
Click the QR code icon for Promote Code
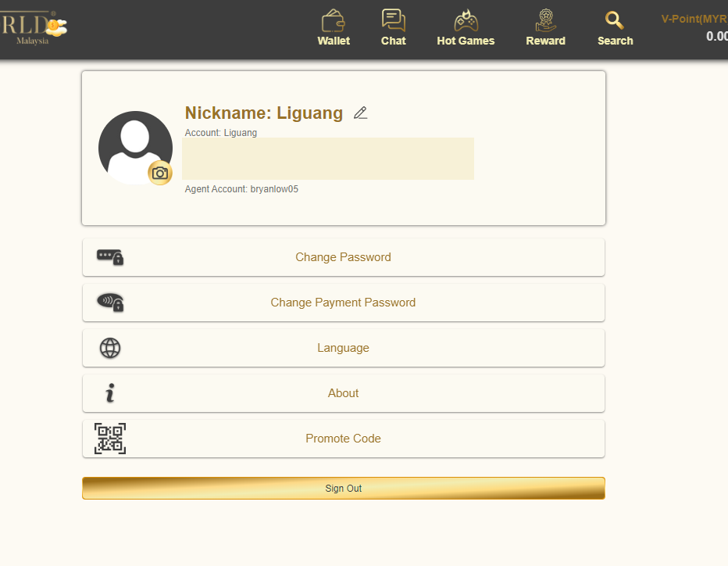[110, 439]
